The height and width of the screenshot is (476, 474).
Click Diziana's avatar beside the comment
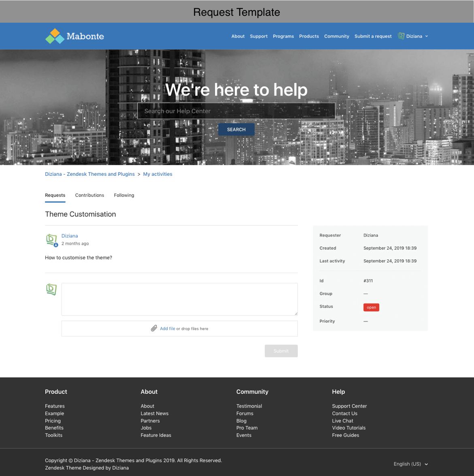[51, 240]
